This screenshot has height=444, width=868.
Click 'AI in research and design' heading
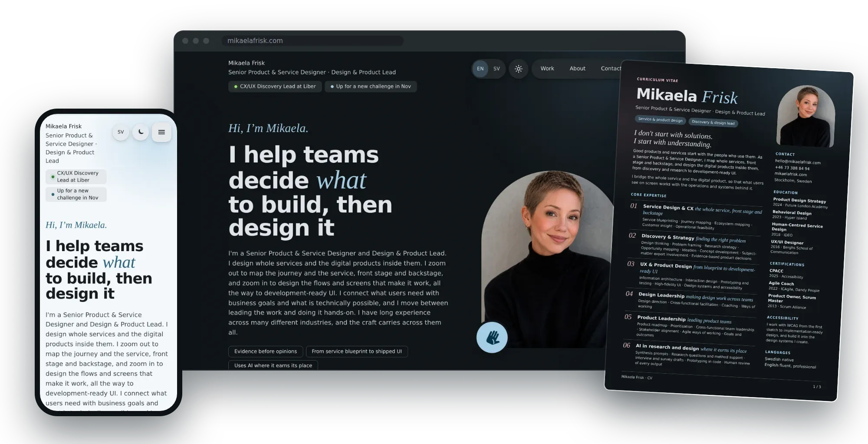[x=667, y=347]
